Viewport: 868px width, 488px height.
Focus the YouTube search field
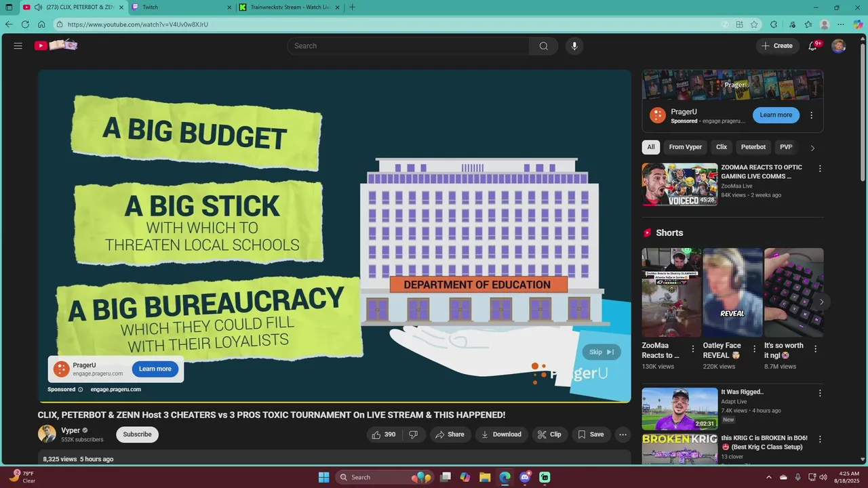click(x=408, y=46)
